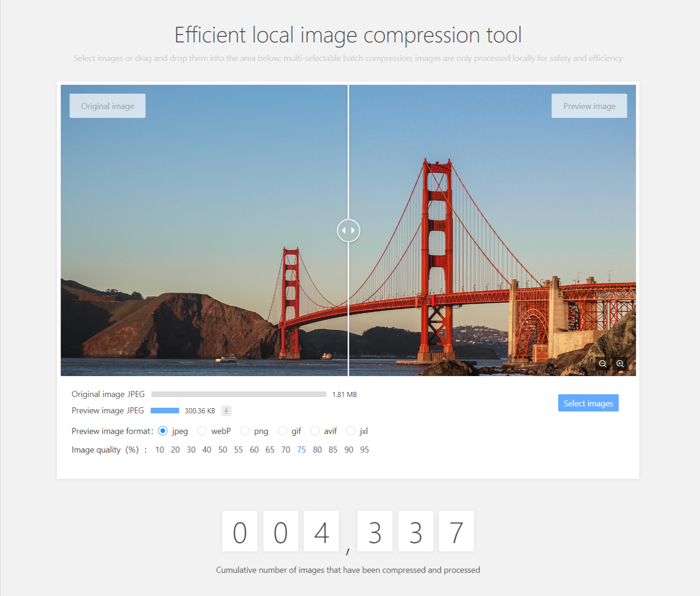Click the 'Original image JPEG' label
700x596 pixels.
click(x=108, y=394)
